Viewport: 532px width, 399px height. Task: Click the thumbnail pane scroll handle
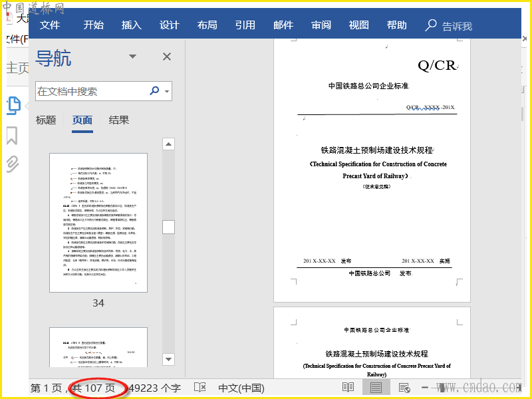pos(169,227)
